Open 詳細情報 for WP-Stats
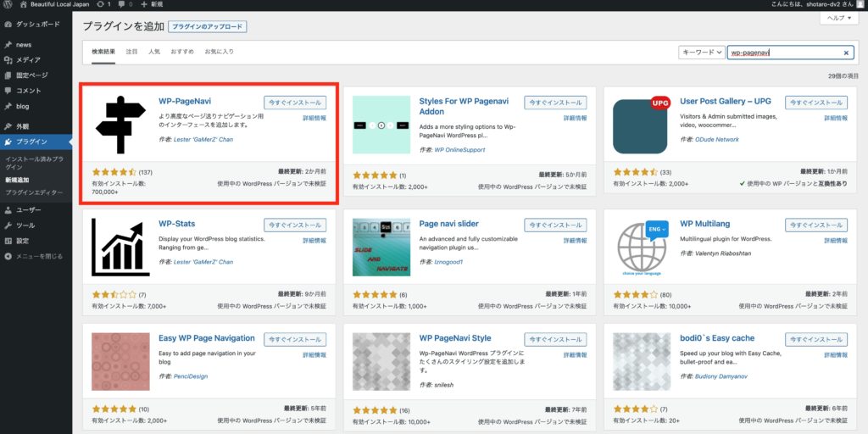Image resolution: width=868 pixels, height=434 pixels. [314, 240]
